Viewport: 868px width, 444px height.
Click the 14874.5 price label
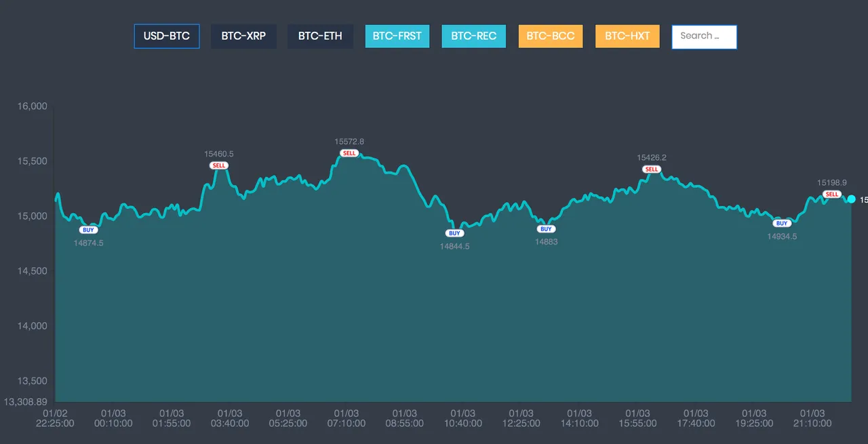(89, 243)
